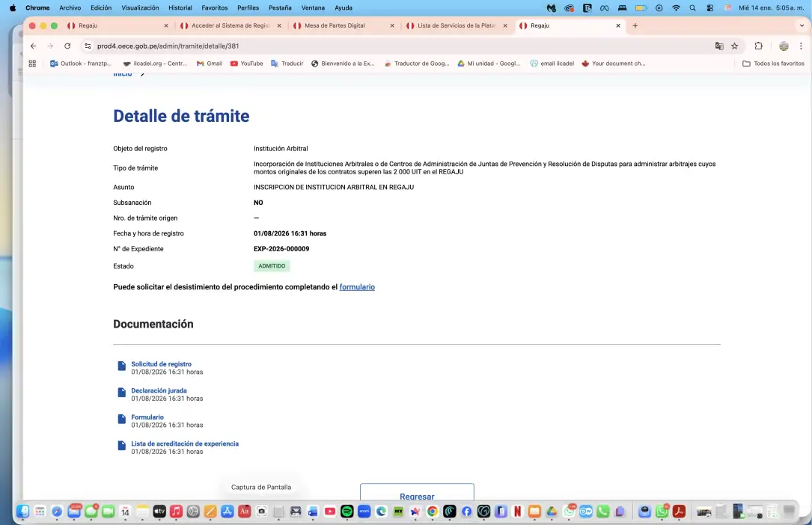Switch to the Mesa de Partes Digital tab

[335, 25]
